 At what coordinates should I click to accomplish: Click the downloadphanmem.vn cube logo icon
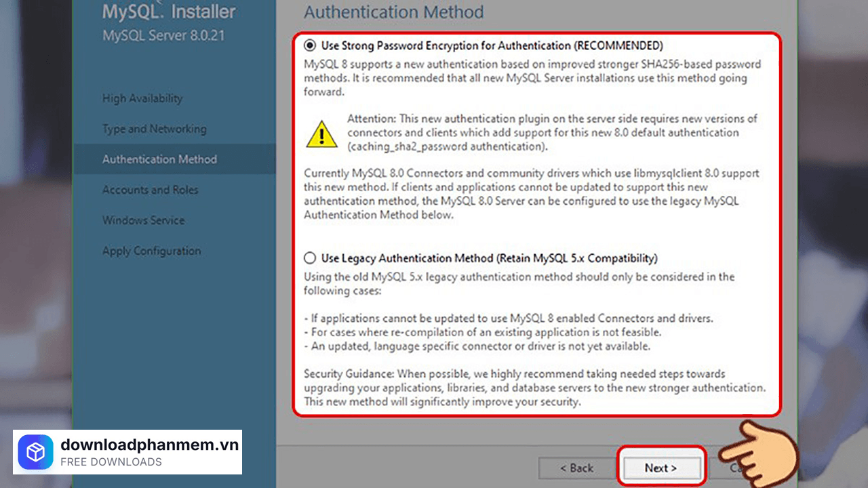point(36,452)
